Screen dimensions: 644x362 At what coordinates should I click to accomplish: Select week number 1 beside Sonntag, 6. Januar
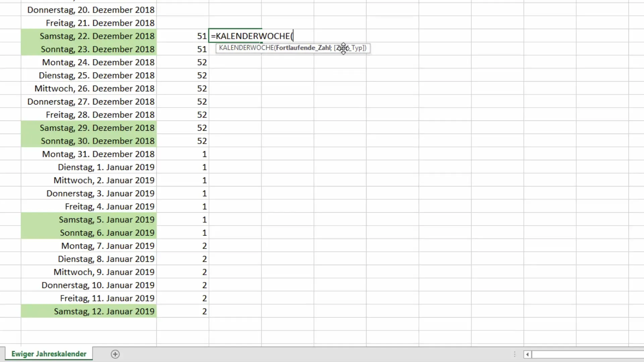(x=183, y=232)
